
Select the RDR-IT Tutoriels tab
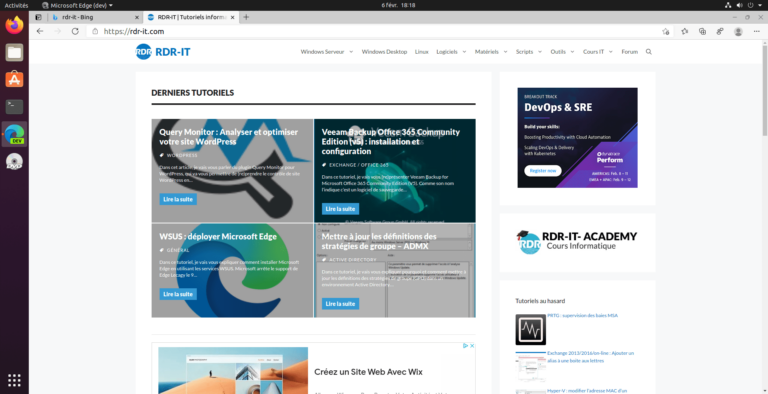(x=191, y=17)
